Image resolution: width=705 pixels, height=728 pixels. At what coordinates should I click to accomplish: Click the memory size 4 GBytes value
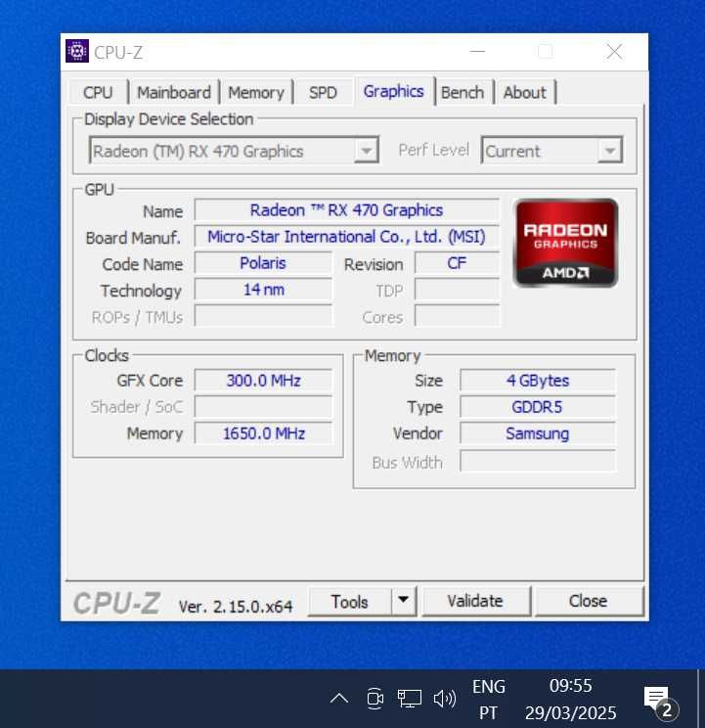(538, 381)
